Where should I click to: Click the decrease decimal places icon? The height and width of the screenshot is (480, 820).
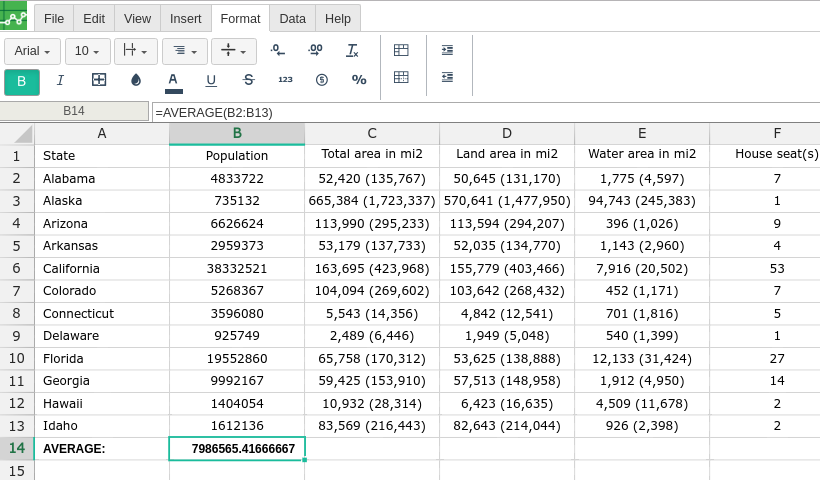(x=278, y=51)
